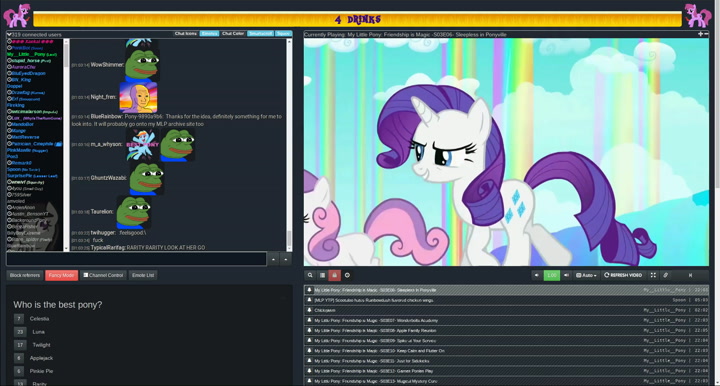Image resolution: width=720 pixels, height=386 pixels.
Task: Skip the video with the next icon
Action: point(690,275)
